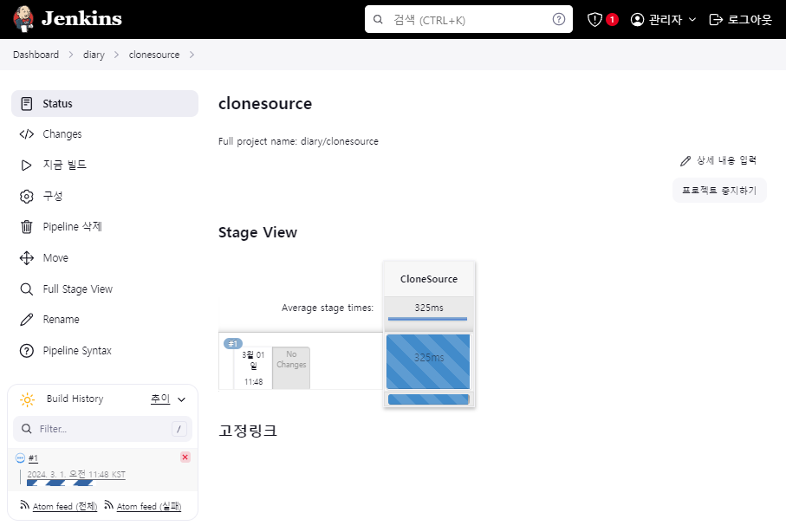Click the slash shortcut hint in Filter
The width and height of the screenshot is (786, 532).
click(179, 429)
